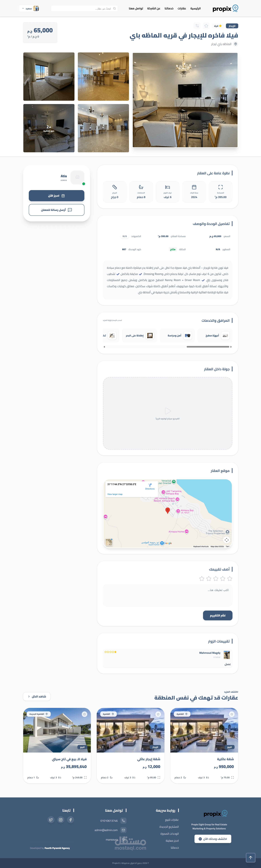Screen dimensions: 261x868
Task: Favorite the شقة إيجار عائلي listing card
Action: [x=158, y=714]
